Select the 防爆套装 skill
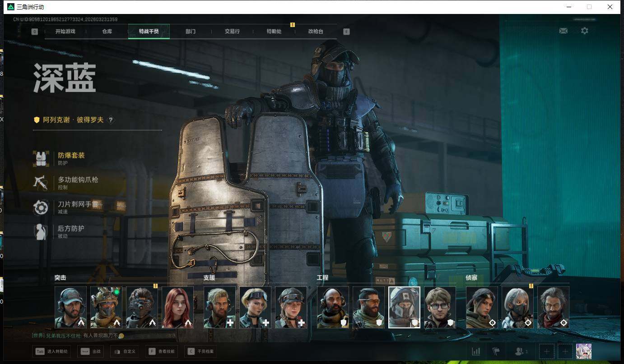Viewport: 624px width, 364px height. 65,158
